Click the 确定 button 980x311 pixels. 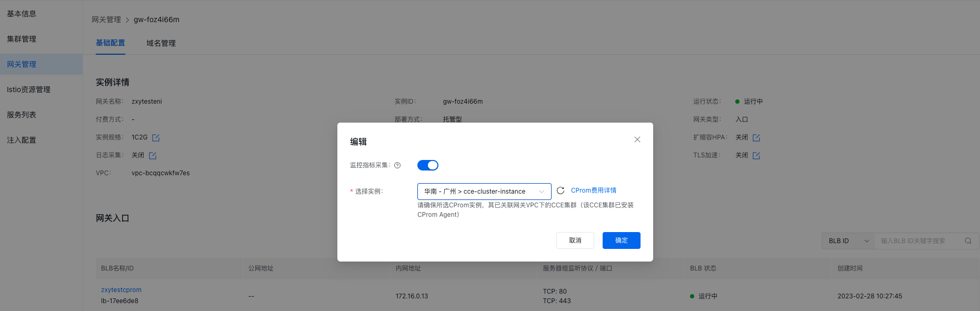[622, 240]
